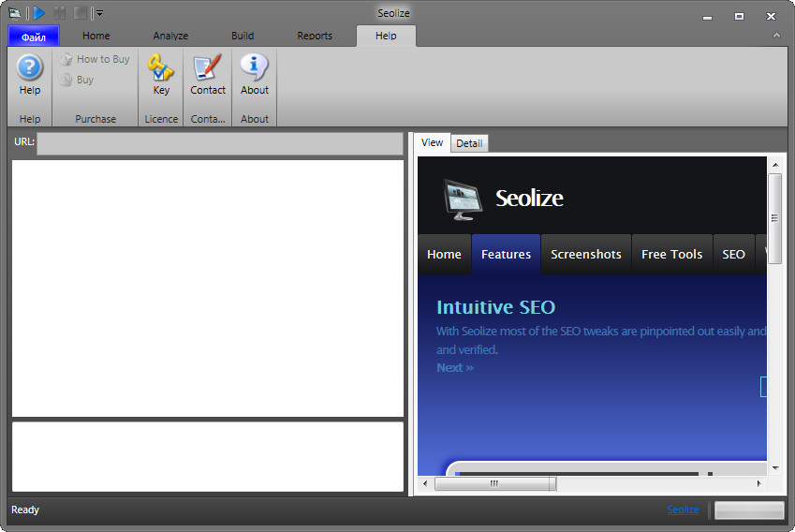This screenshot has height=532, width=795.
Task: Switch to the Home ribbon tab
Action: [x=96, y=36]
